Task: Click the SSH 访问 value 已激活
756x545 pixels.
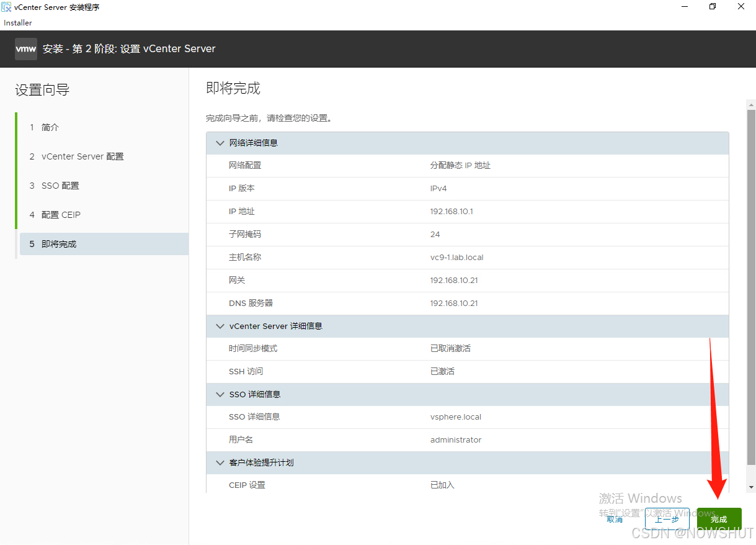Action: click(x=442, y=372)
